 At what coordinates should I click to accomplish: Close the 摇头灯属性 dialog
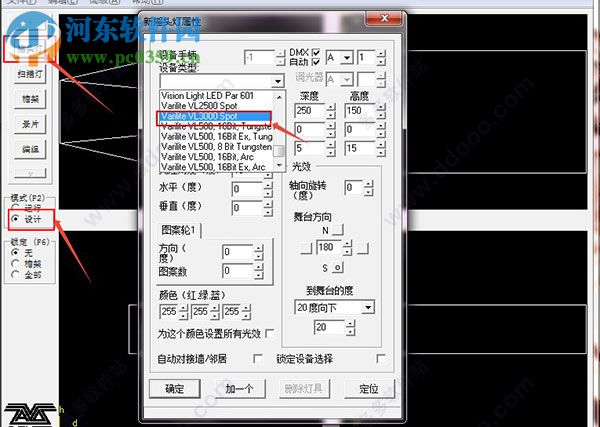tap(385, 18)
